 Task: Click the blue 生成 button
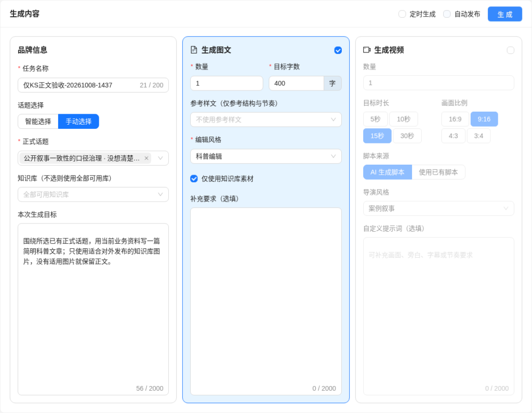point(505,14)
